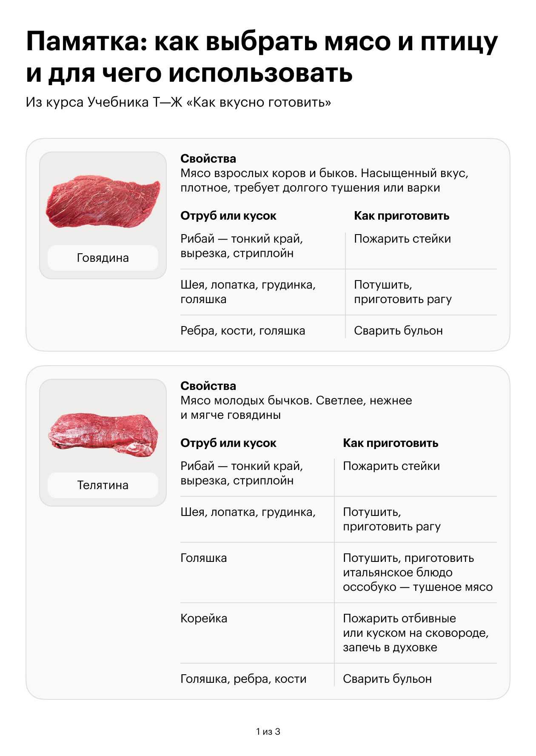Click Отруб или кусок header in beef table

(x=228, y=216)
